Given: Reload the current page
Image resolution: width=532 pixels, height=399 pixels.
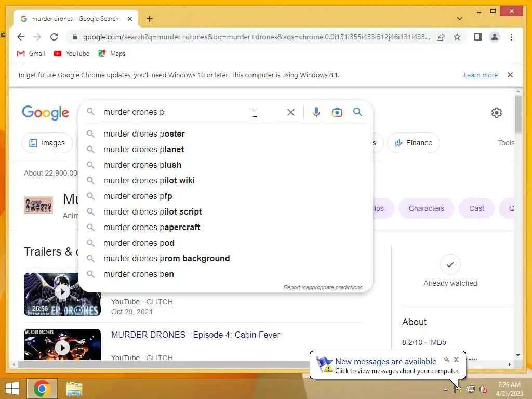Looking at the screenshot, I should click(54, 37).
